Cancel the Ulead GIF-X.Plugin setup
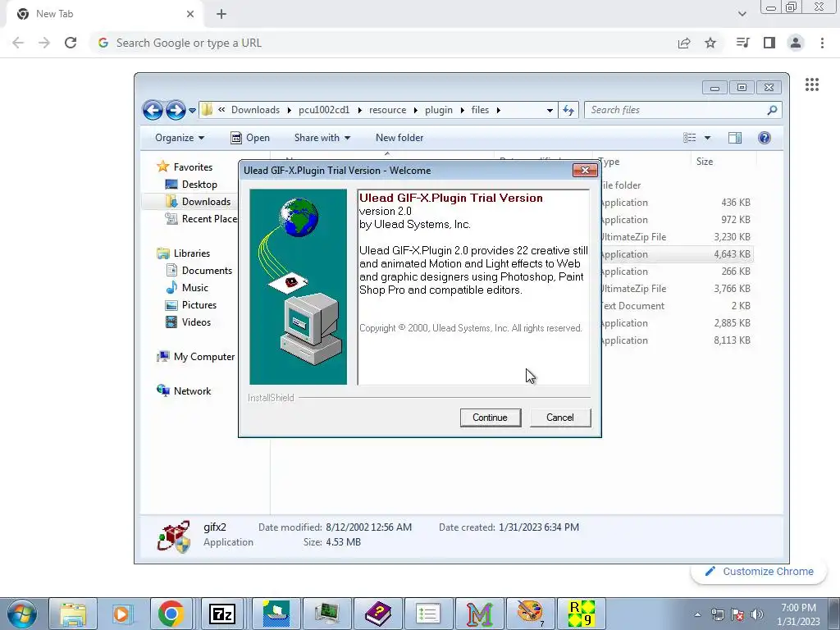This screenshot has width=840, height=630. tap(559, 418)
